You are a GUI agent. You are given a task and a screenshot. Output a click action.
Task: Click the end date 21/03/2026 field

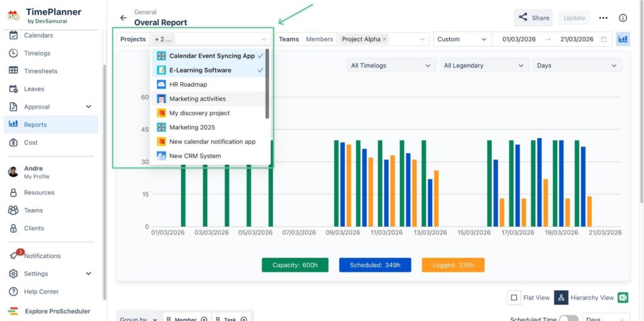pos(577,40)
